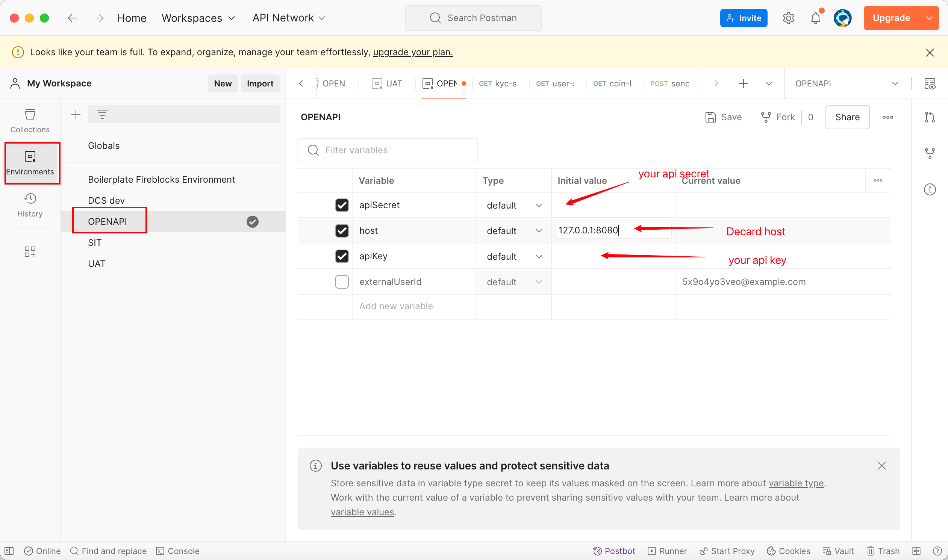
Task: Click Start Proxy in status bar
Action: (727, 551)
